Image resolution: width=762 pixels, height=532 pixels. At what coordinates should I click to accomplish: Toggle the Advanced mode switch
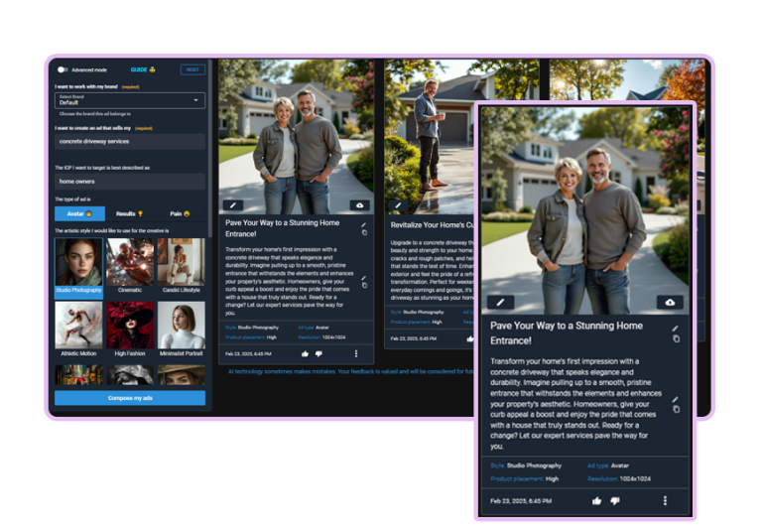[x=62, y=69]
